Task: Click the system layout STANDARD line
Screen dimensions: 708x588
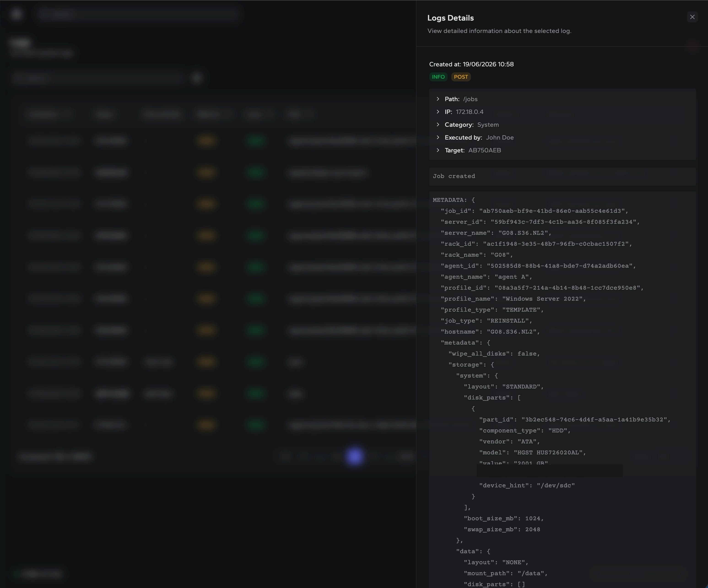Action: point(504,387)
